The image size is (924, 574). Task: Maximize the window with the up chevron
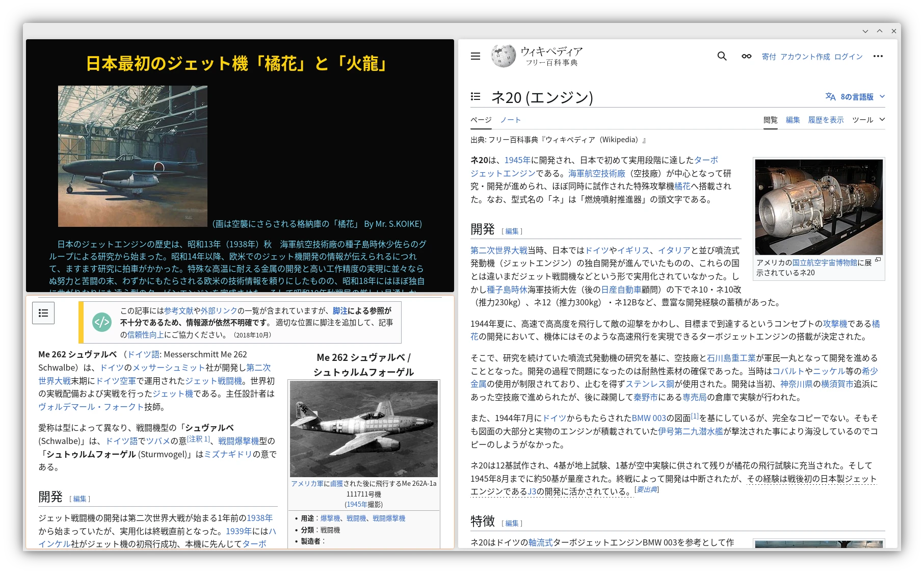click(880, 31)
